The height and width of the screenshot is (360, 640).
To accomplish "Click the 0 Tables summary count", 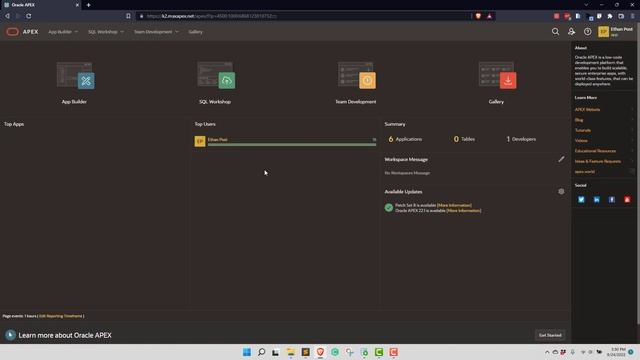I will click(x=464, y=139).
